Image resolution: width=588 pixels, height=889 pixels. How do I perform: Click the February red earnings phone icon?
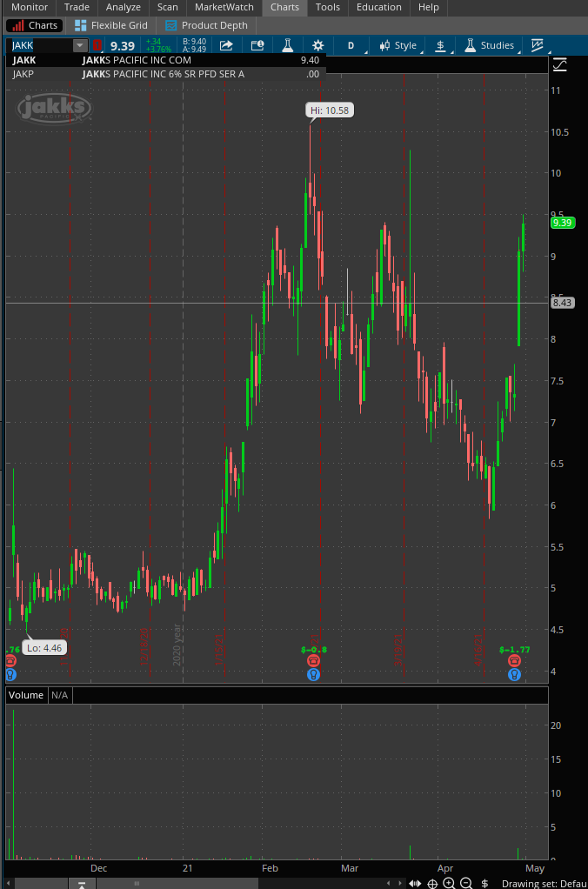point(313,661)
